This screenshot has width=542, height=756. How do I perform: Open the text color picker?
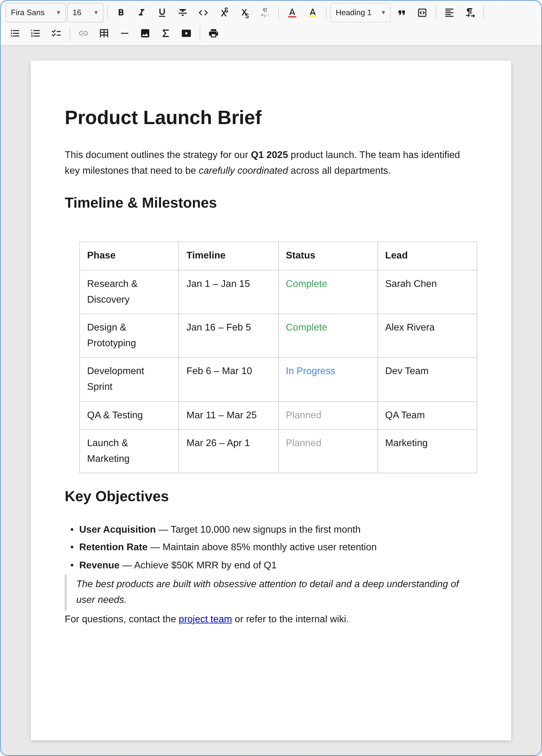(292, 13)
